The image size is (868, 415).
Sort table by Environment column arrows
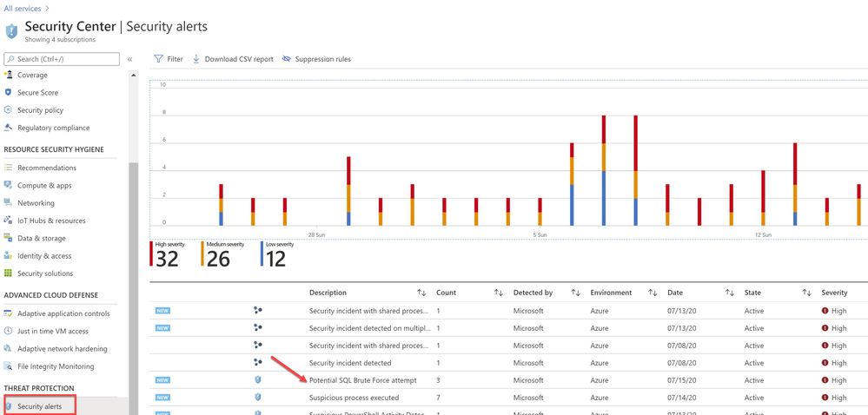(x=653, y=293)
